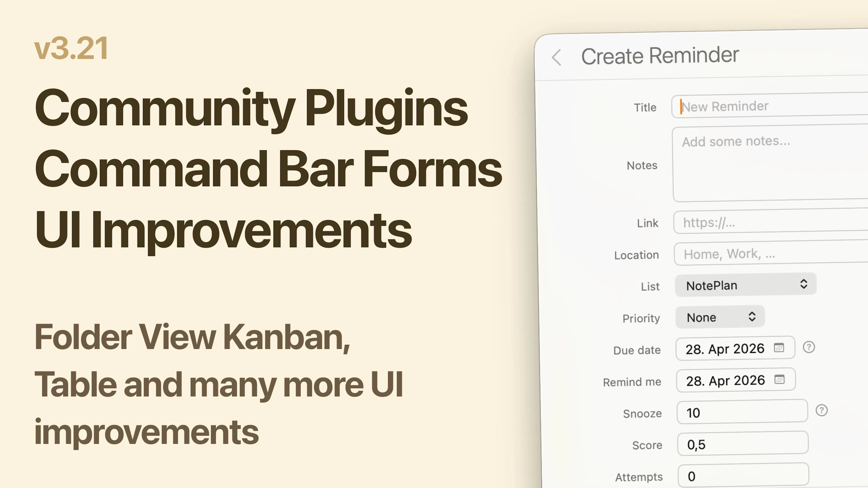Show help for the Snooze field

821,411
